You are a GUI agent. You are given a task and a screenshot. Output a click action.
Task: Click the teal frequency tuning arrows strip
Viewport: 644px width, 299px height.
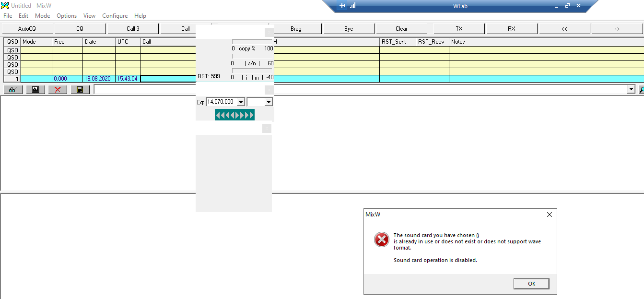(234, 115)
